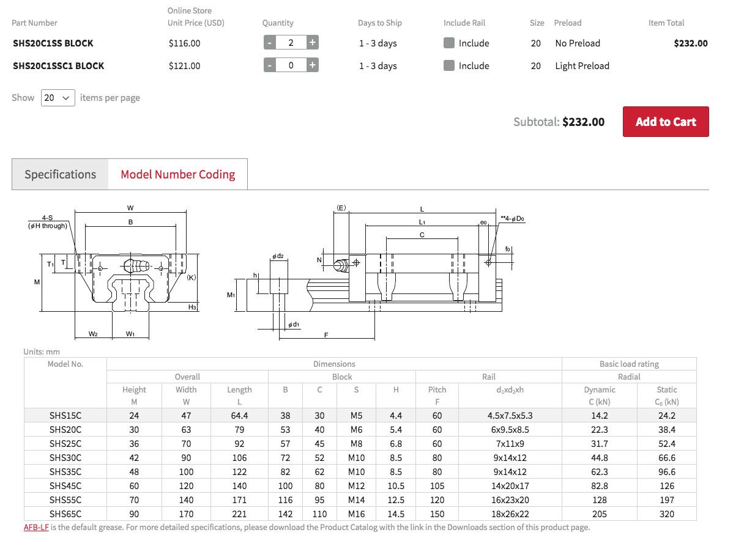Screen dimensions: 744x560
Task: Decrease quantity for SHS20C1SS BLOCK
Action: pos(270,43)
